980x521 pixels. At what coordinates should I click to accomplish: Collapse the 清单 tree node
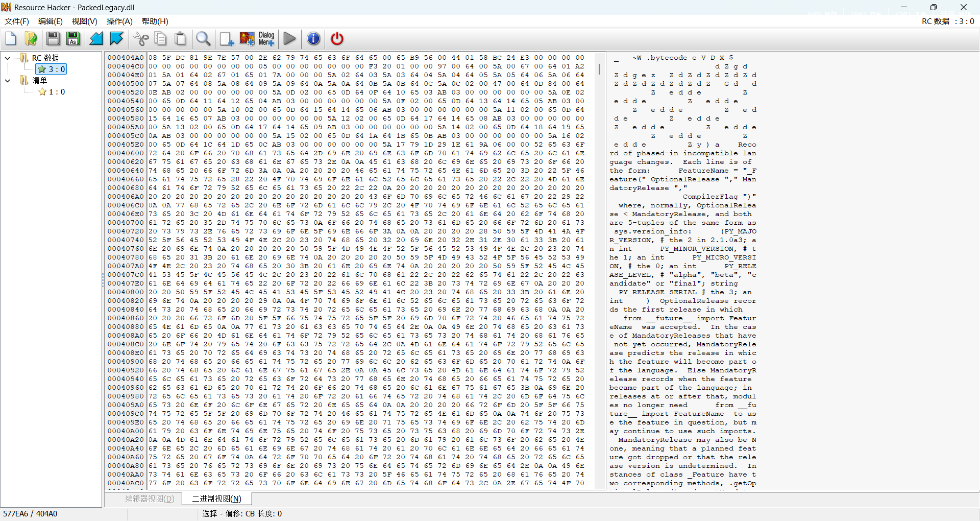pos(8,81)
